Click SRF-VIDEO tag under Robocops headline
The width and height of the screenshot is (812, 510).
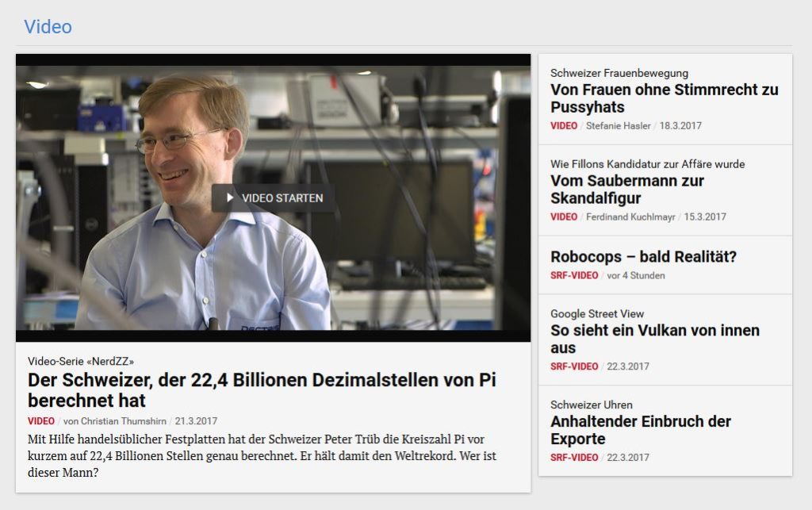coord(574,275)
